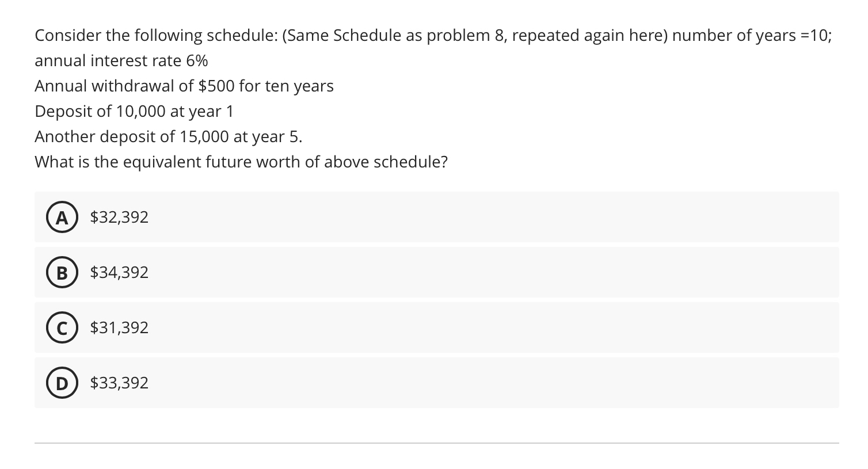868x469 pixels.
Task: Click the $33,392 answer label
Action: point(119,383)
